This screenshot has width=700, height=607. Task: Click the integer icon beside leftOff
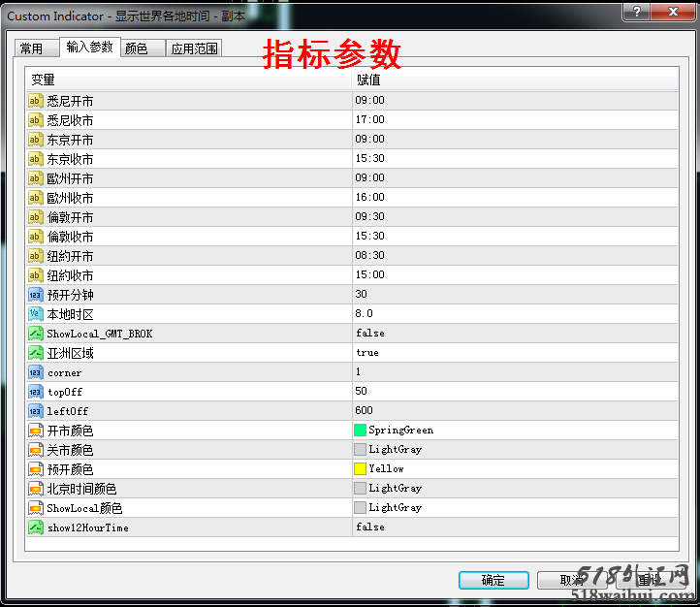[x=35, y=411]
